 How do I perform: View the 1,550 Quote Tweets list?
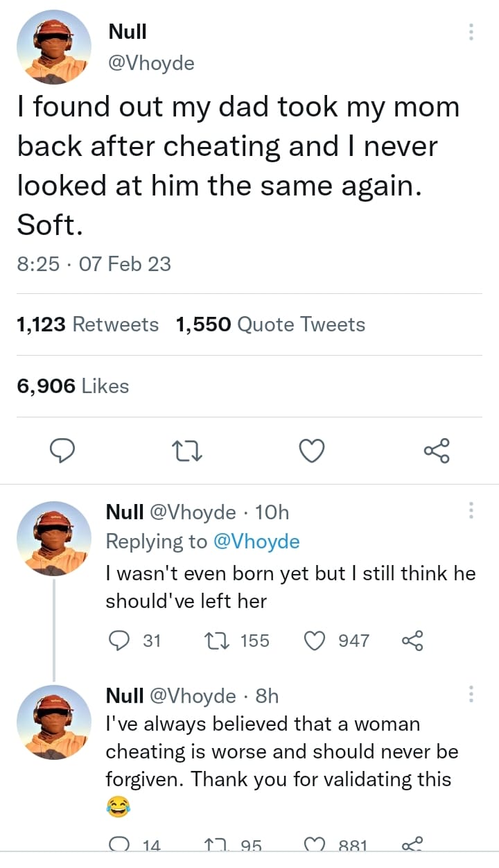[x=270, y=324]
